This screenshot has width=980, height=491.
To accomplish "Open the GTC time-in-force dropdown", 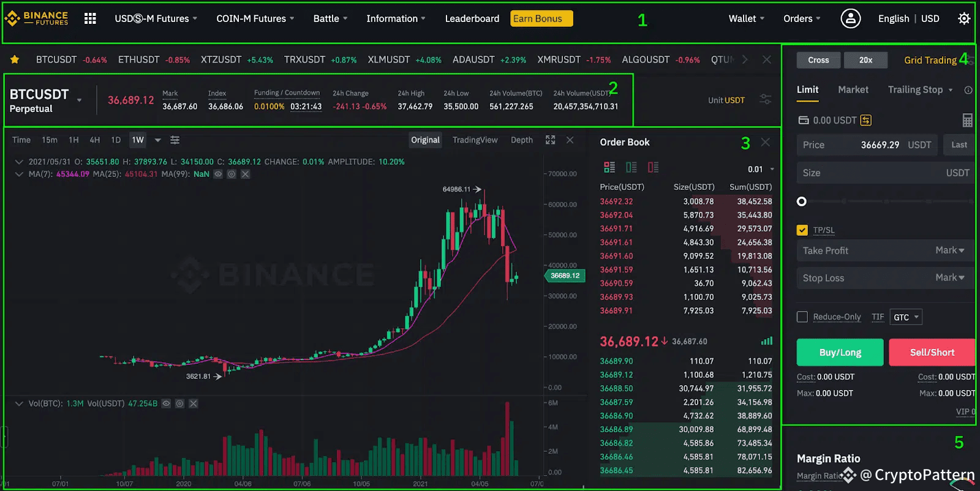I will [906, 317].
